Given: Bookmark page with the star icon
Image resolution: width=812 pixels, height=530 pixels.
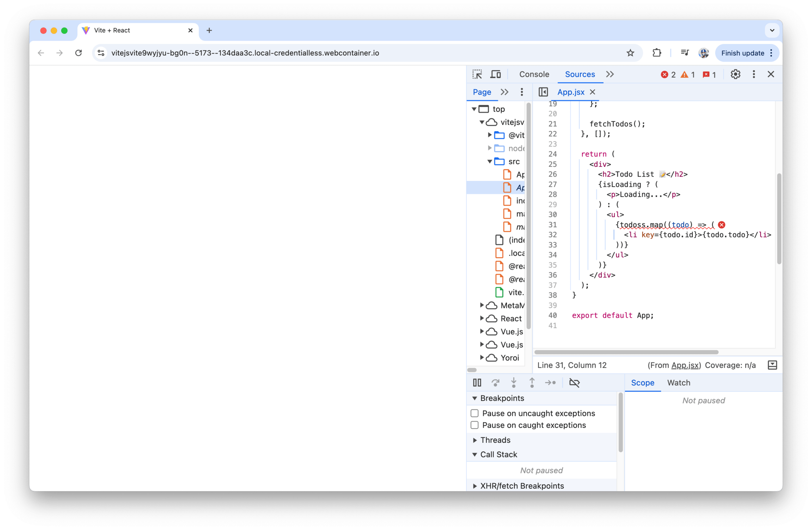Looking at the screenshot, I should pos(630,53).
